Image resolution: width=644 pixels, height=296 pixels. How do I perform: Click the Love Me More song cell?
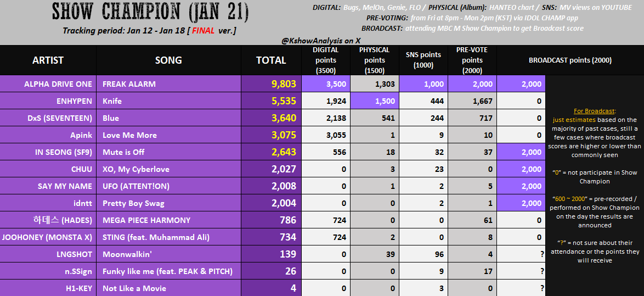coord(169,135)
